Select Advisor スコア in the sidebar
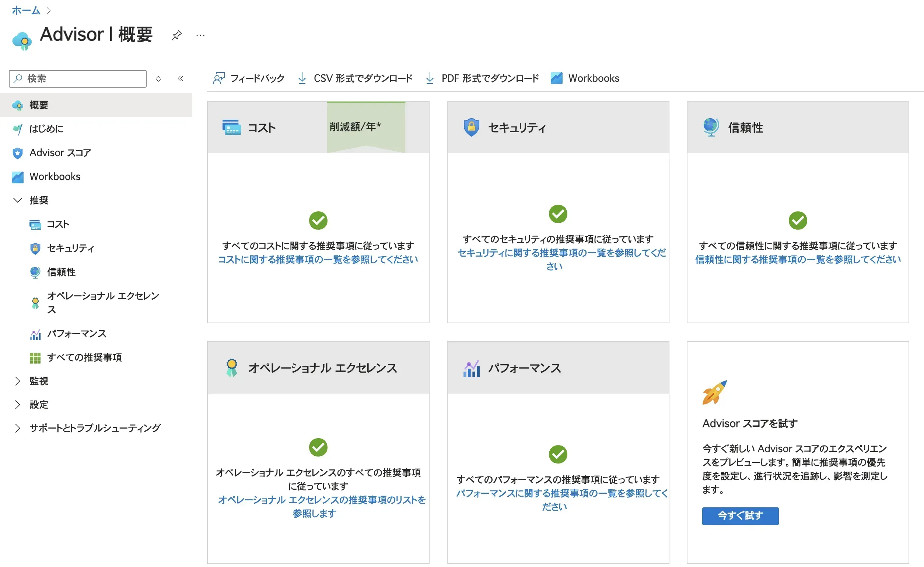 60,153
